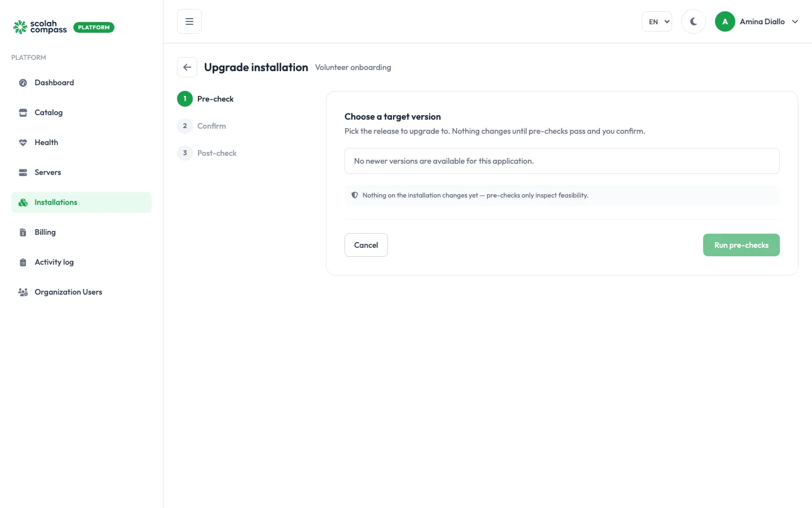Switch to dark mode with moon button
Screen dimensions: 812x508
(694, 21)
